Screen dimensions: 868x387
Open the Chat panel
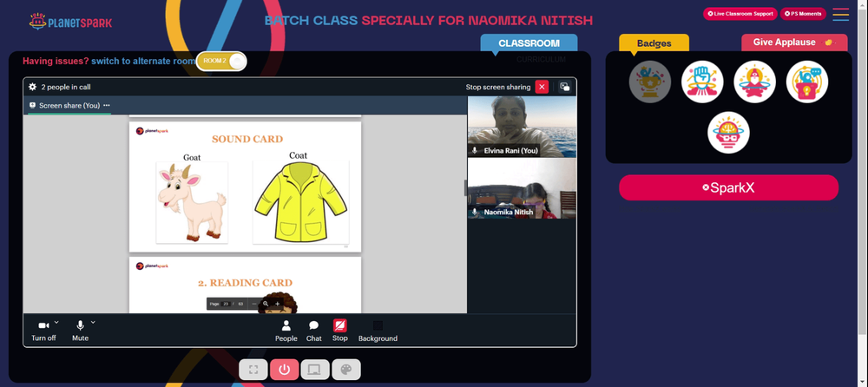coord(314,331)
